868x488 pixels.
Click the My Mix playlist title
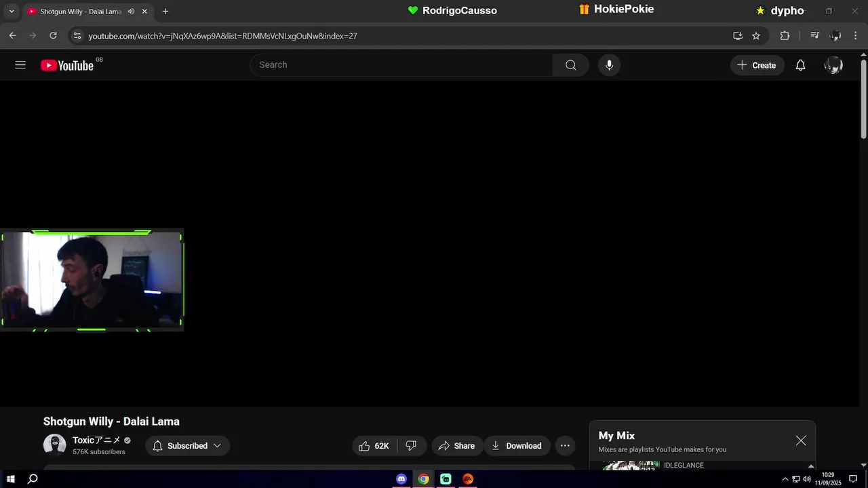(616, 436)
